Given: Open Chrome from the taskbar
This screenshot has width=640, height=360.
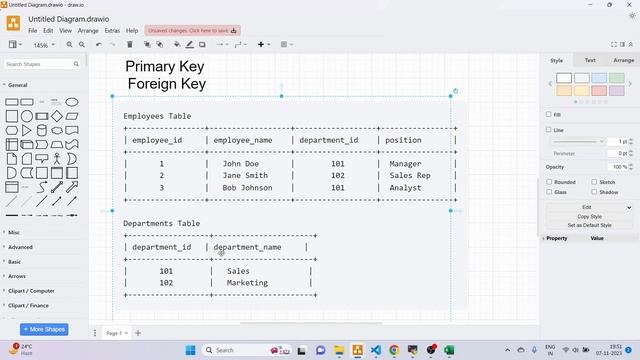Looking at the screenshot, I should (x=394, y=350).
